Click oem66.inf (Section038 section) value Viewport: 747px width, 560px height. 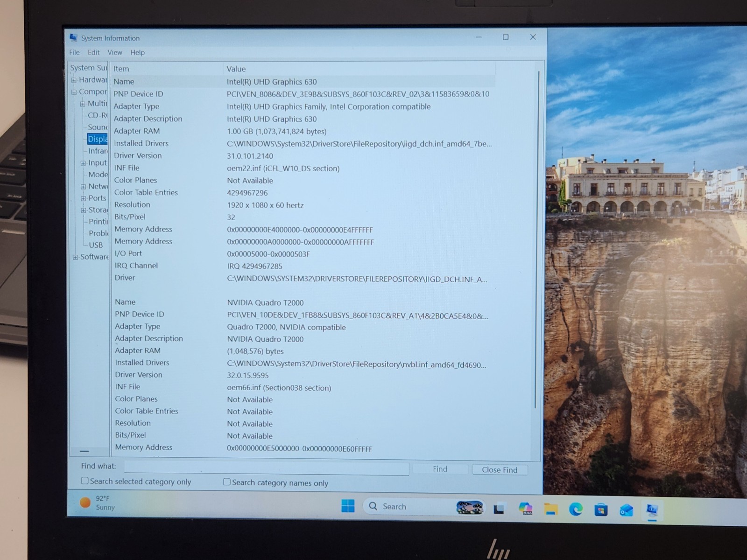(x=279, y=388)
